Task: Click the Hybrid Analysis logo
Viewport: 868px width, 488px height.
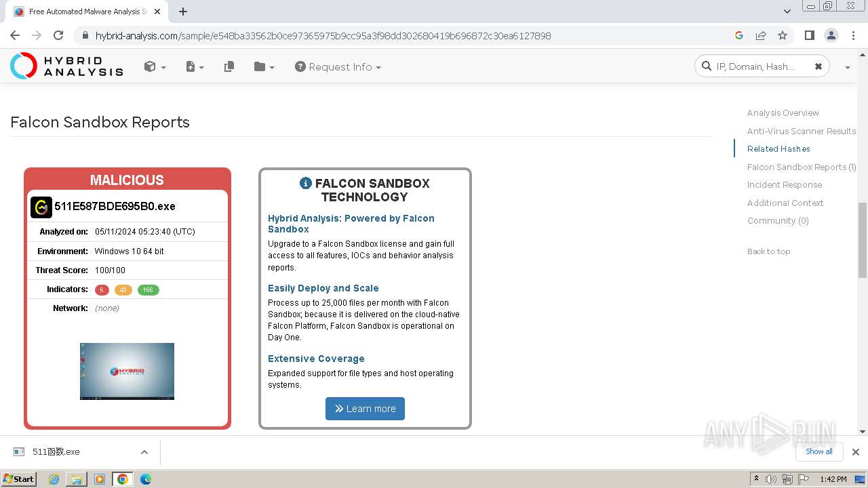Action: pos(66,66)
